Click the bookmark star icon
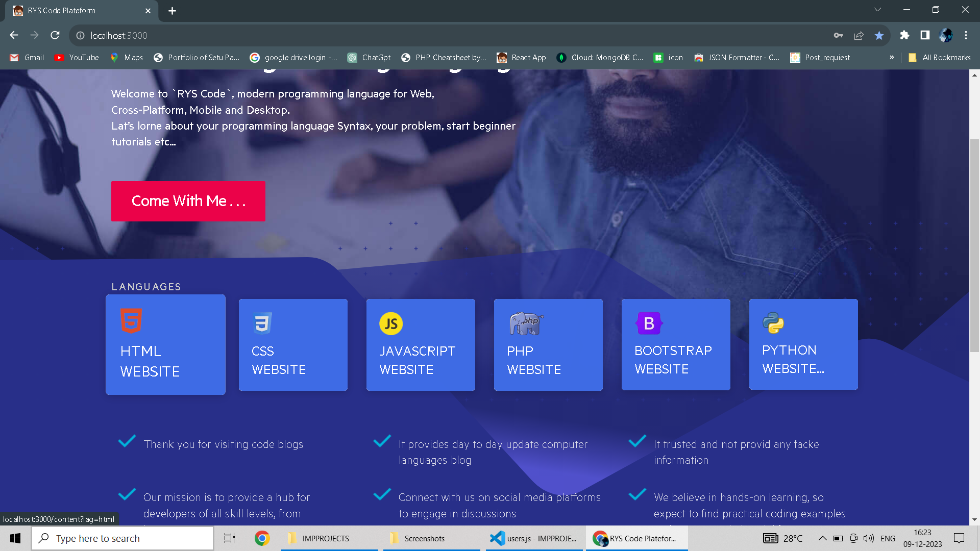This screenshot has height=551, width=980. click(879, 35)
